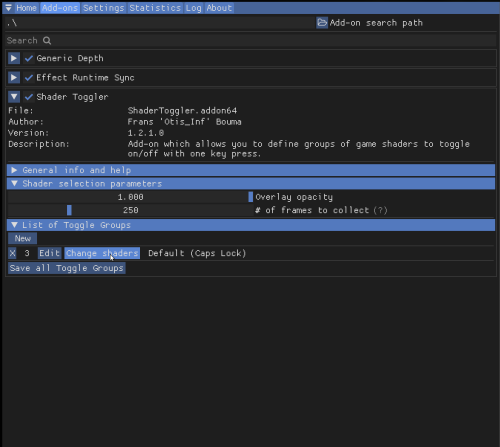Collapse the Shader Toggler add-on details

pos(14,97)
